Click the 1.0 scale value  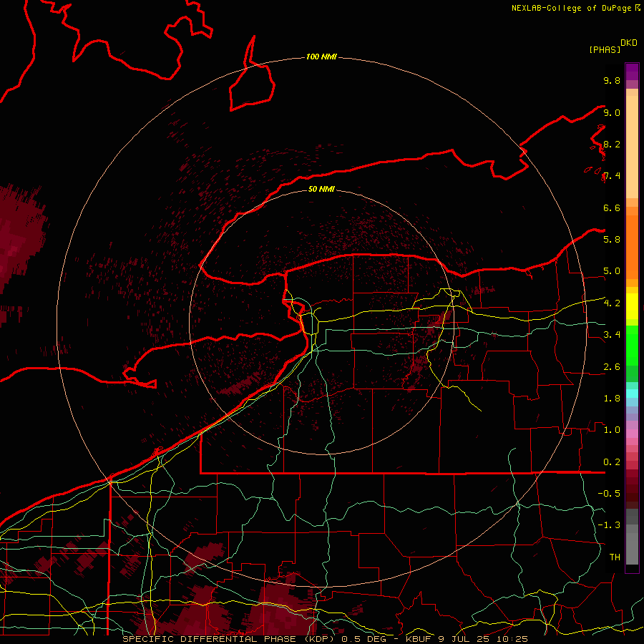tap(612, 429)
